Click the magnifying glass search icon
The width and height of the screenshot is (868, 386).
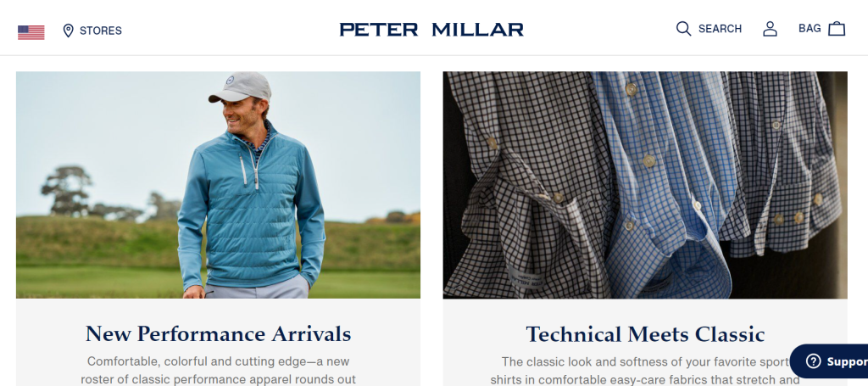(684, 29)
